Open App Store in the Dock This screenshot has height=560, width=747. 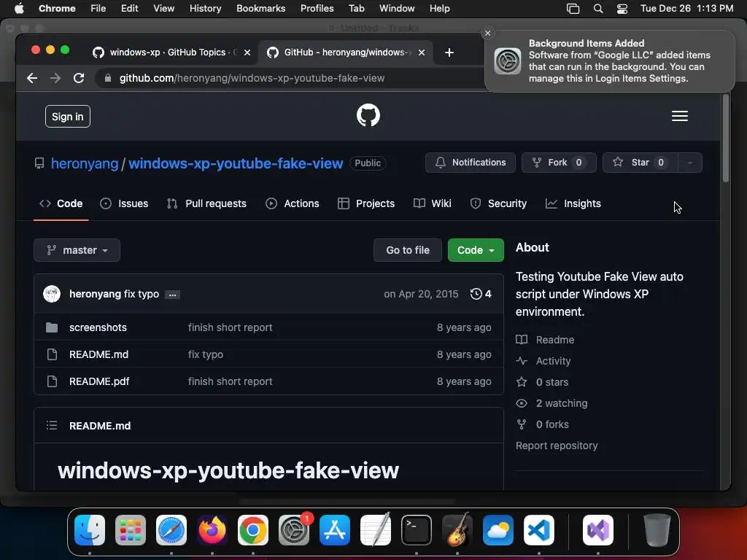click(335, 530)
